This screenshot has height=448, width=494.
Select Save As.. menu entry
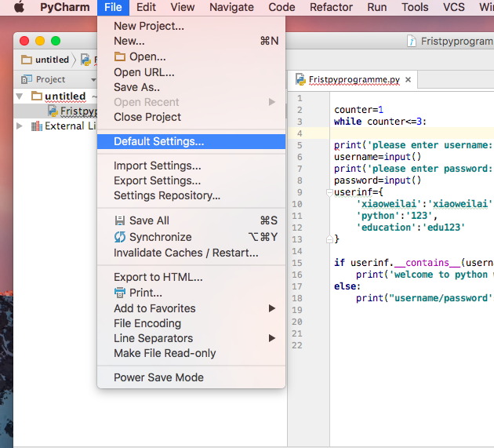tap(191, 87)
